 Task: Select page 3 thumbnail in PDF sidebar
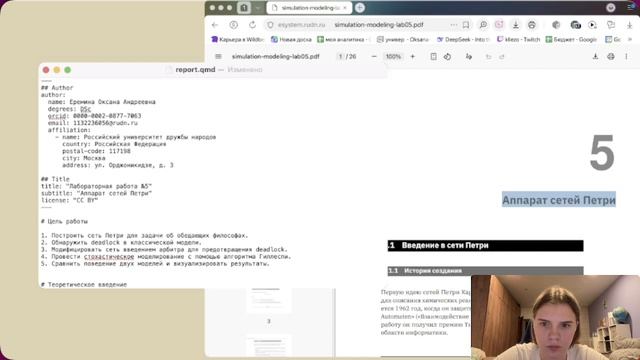tap(269, 301)
